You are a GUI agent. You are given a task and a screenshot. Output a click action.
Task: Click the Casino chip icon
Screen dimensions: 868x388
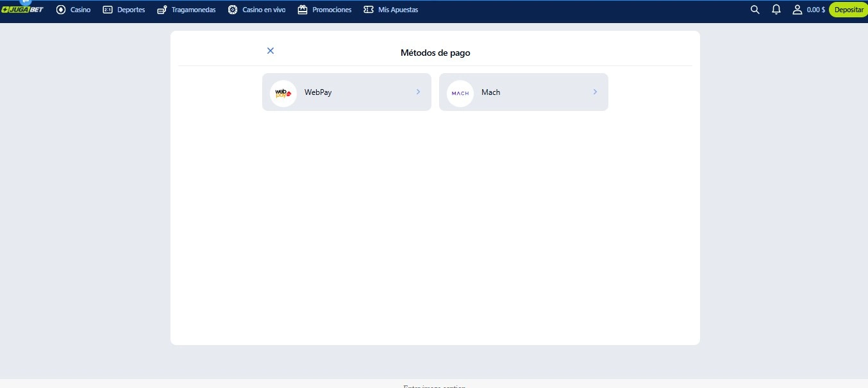(62, 10)
